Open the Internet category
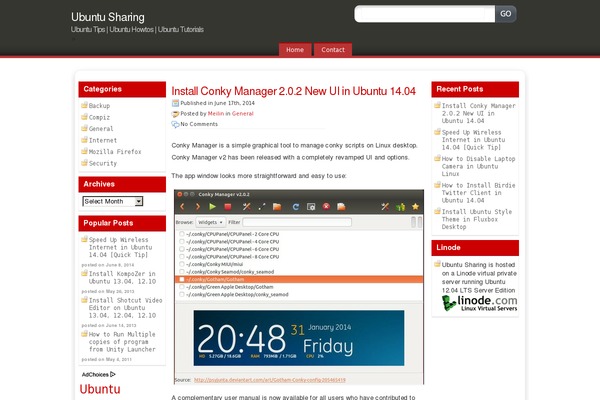The width and height of the screenshot is (600, 400). point(103,140)
